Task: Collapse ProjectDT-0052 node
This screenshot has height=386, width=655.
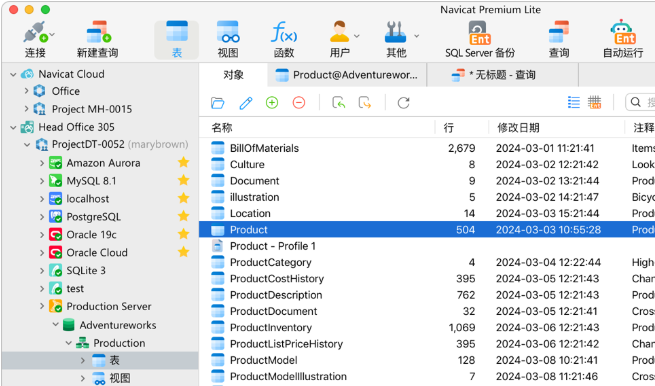Action: [x=27, y=145]
